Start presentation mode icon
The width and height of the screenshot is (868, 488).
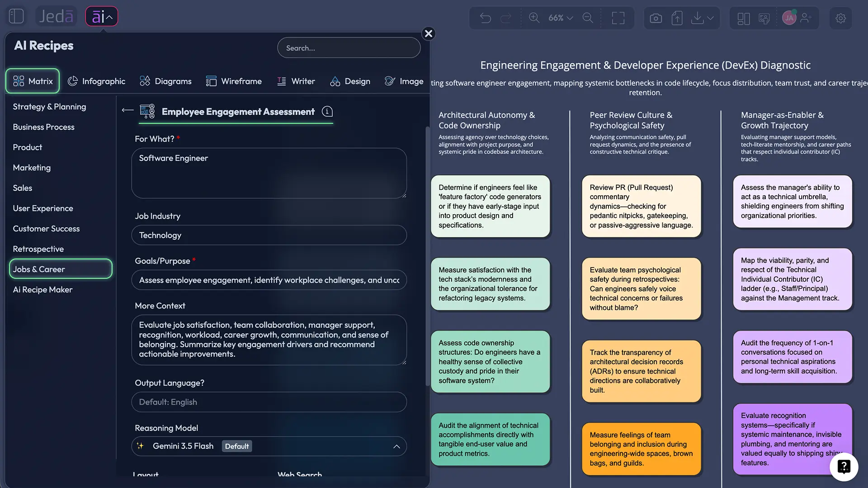(764, 19)
